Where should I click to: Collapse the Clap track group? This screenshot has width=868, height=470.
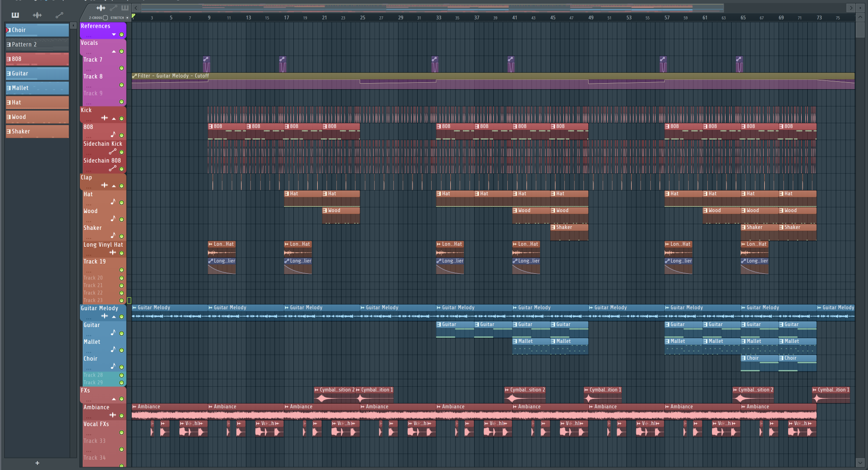coord(114,186)
